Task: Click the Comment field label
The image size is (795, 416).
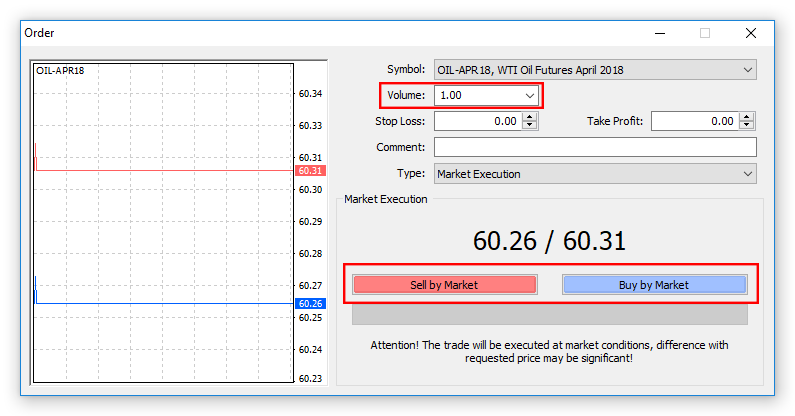Action: [x=401, y=147]
